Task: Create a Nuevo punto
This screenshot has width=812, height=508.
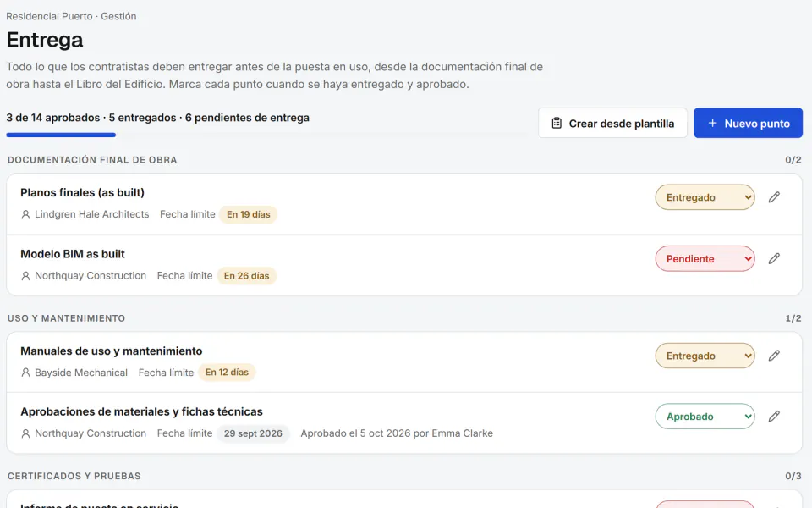Action: pyautogui.click(x=748, y=123)
